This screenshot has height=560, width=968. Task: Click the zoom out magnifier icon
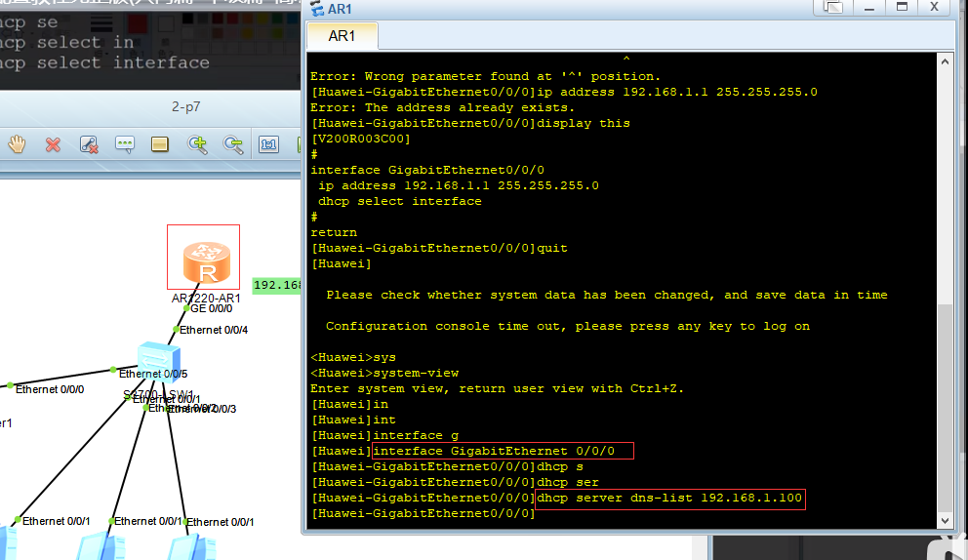point(233,144)
